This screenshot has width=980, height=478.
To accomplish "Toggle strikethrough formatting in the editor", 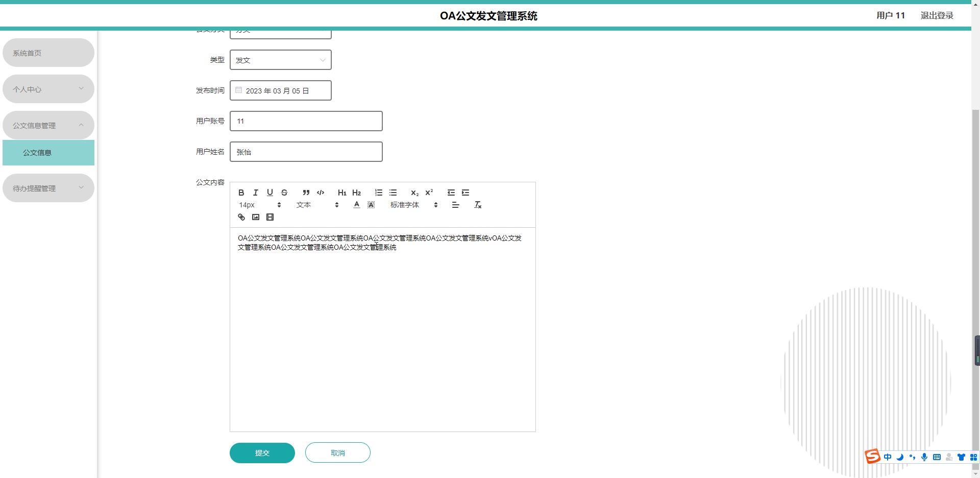I will (x=284, y=193).
